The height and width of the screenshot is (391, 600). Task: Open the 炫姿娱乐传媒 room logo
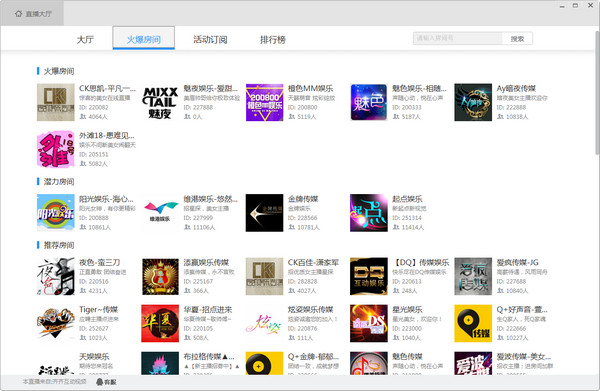(x=264, y=323)
